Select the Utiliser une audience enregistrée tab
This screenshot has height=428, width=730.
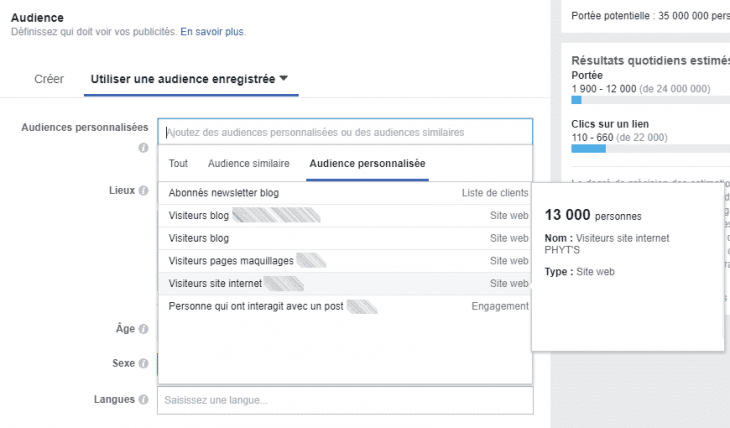coord(182,79)
